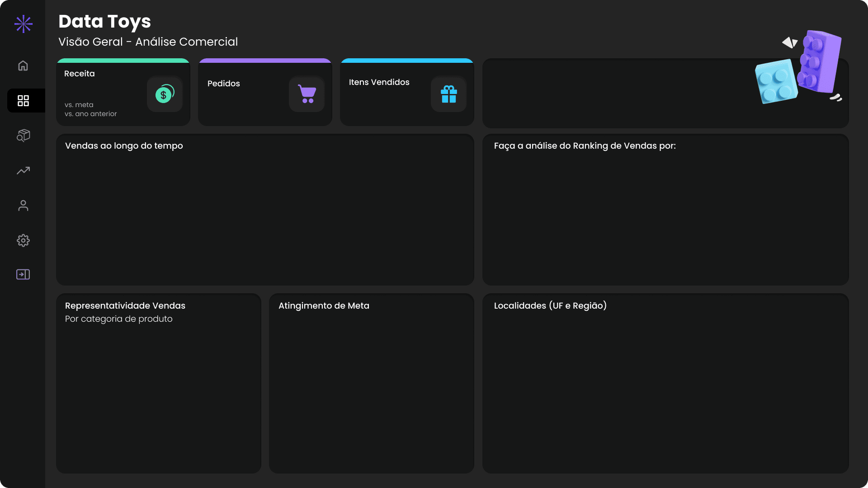Toggle the 'vs. ano anterior' comparison on Receita
This screenshot has height=488, width=868.
coord(90,114)
